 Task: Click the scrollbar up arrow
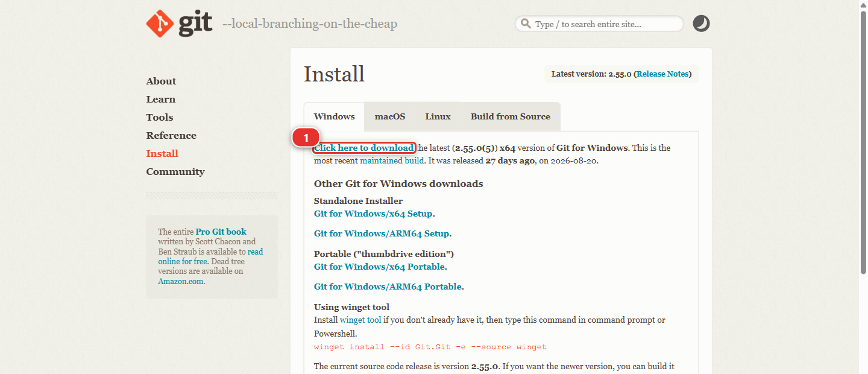[x=863, y=5]
